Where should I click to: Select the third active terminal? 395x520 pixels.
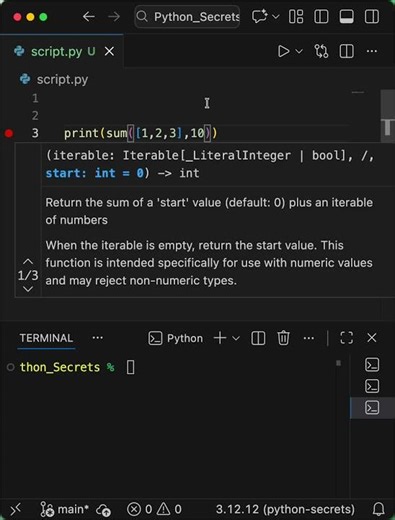pyautogui.click(x=372, y=408)
